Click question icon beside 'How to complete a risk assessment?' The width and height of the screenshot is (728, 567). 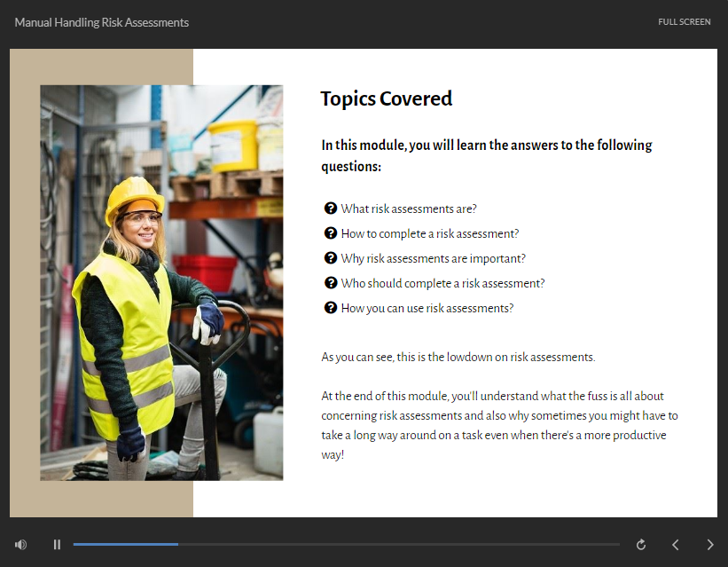coord(331,233)
